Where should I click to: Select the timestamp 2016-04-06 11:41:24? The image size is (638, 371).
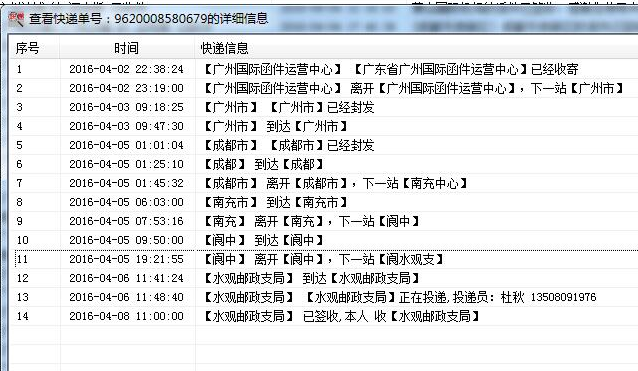(x=126, y=278)
